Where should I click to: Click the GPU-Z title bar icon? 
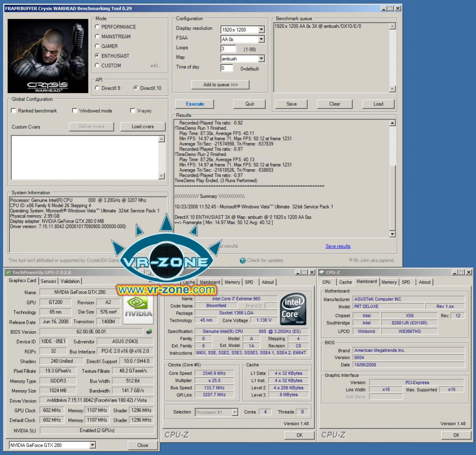(x=8, y=272)
